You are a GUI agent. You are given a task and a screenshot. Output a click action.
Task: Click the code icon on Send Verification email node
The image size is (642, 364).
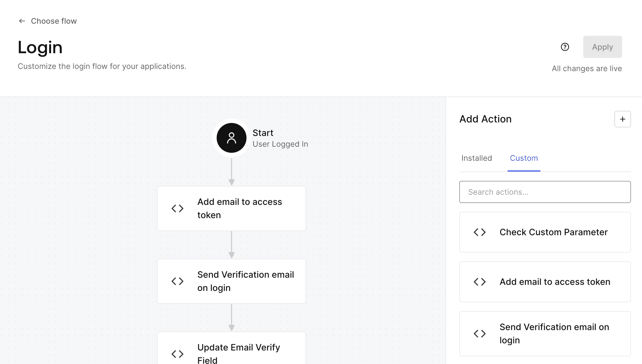pyautogui.click(x=177, y=281)
